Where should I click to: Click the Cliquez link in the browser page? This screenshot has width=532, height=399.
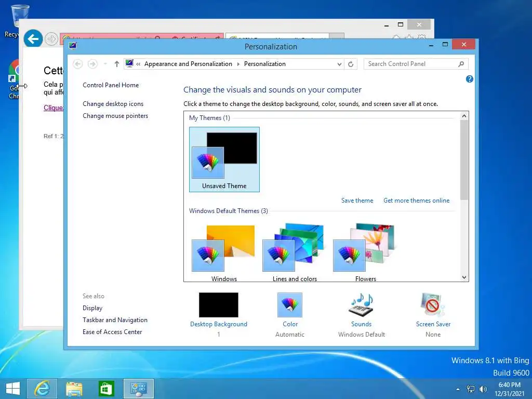[x=54, y=108]
